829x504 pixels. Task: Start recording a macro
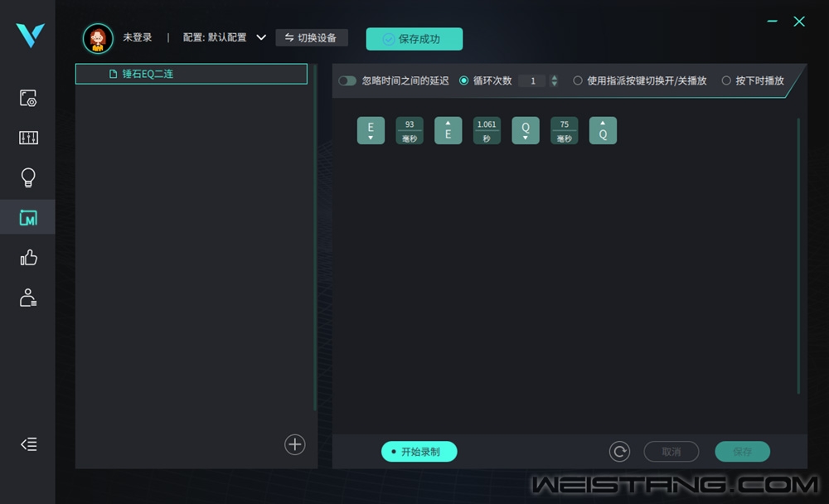tap(419, 452)
